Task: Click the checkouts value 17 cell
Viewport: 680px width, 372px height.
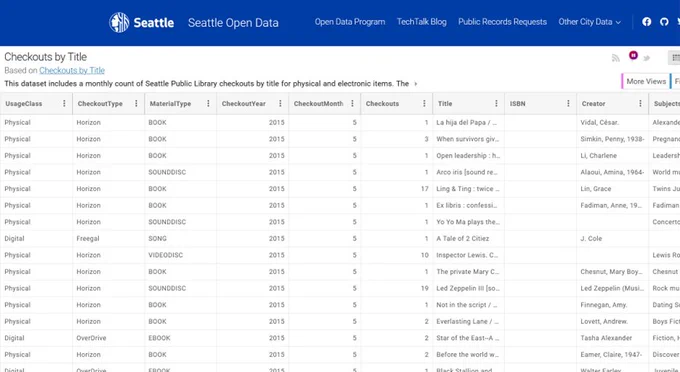Action: click(396, 189)
